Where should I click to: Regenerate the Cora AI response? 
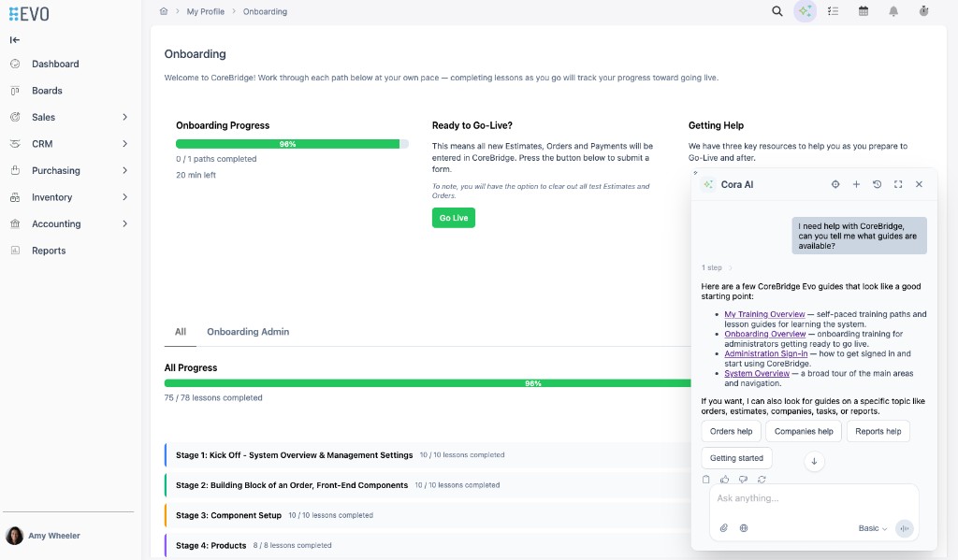click(x=762, y=480)
